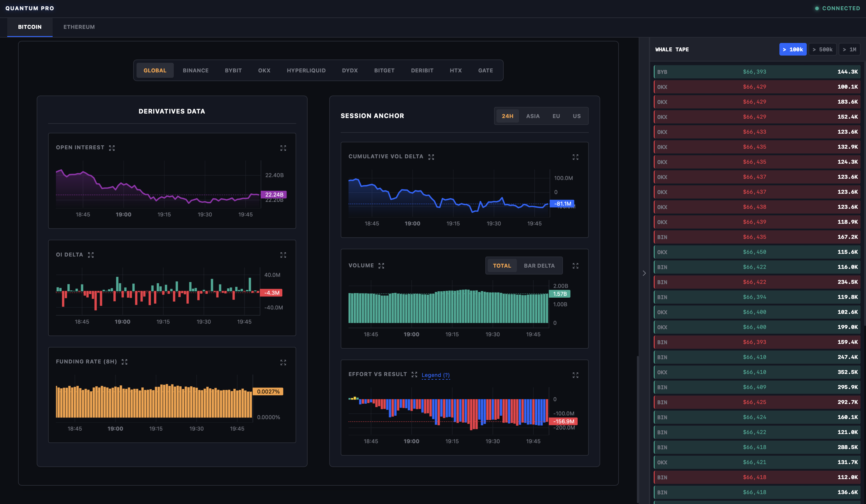866x504 pixels.
Task: Select the Asia session anchor
Action: point(533,116)
